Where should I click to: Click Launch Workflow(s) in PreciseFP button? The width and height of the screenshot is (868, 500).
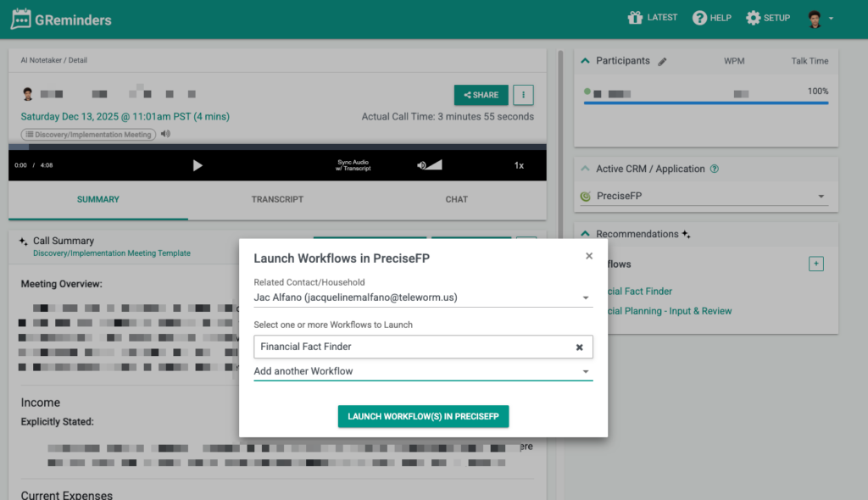coord(423,416)
